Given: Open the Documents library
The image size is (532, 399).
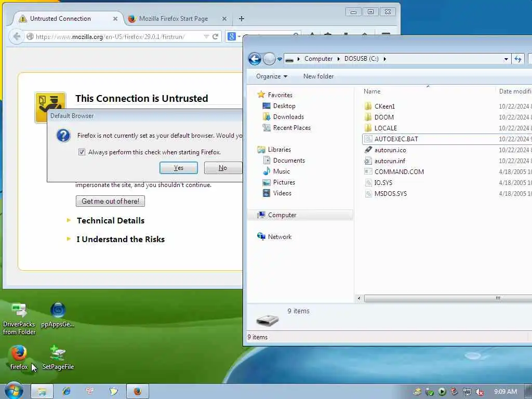Looking at the screenshot, I should click(289, 161).
